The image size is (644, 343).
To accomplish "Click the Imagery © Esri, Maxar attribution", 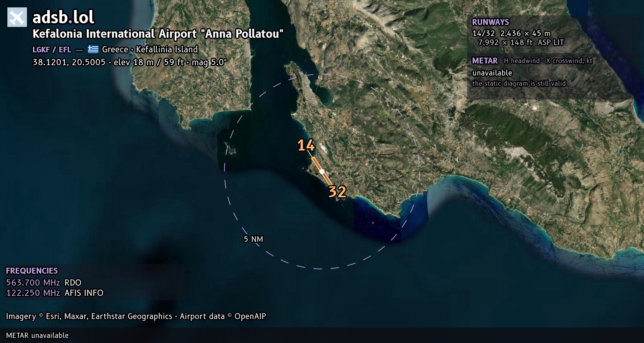I will point(89,316).
